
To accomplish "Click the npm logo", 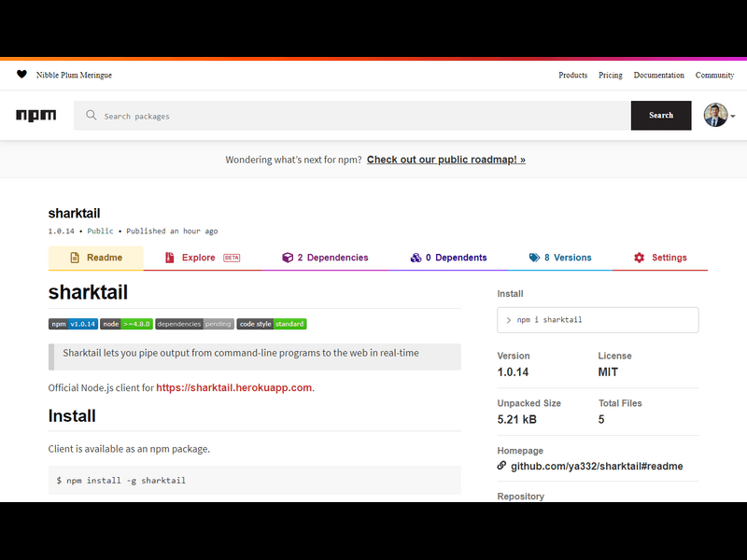I will pos(35,116).
